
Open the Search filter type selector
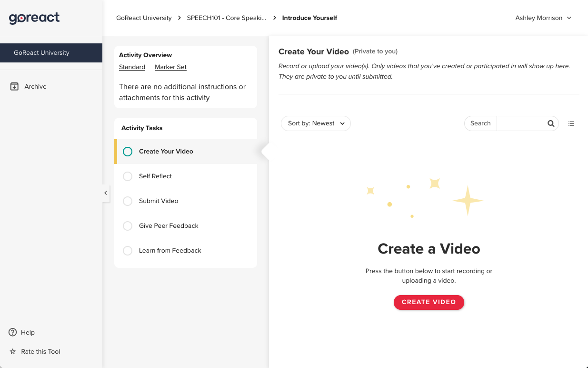coord(480,123)
